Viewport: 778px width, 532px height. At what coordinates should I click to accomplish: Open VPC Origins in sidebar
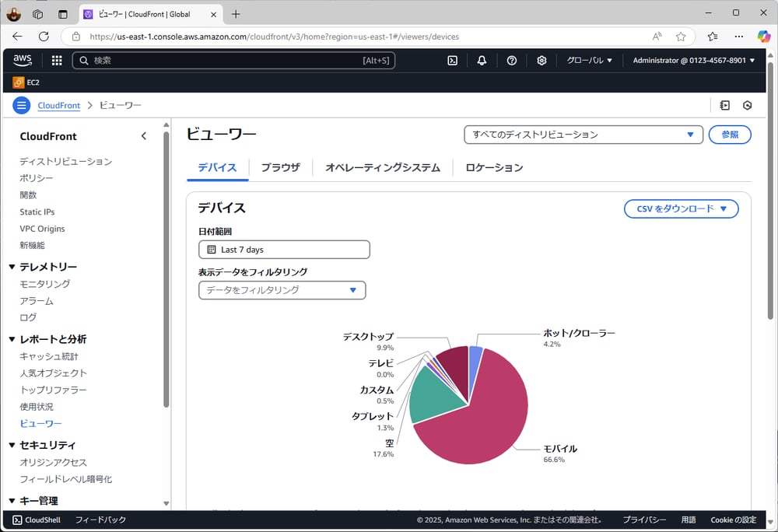[x=42, y=229]
